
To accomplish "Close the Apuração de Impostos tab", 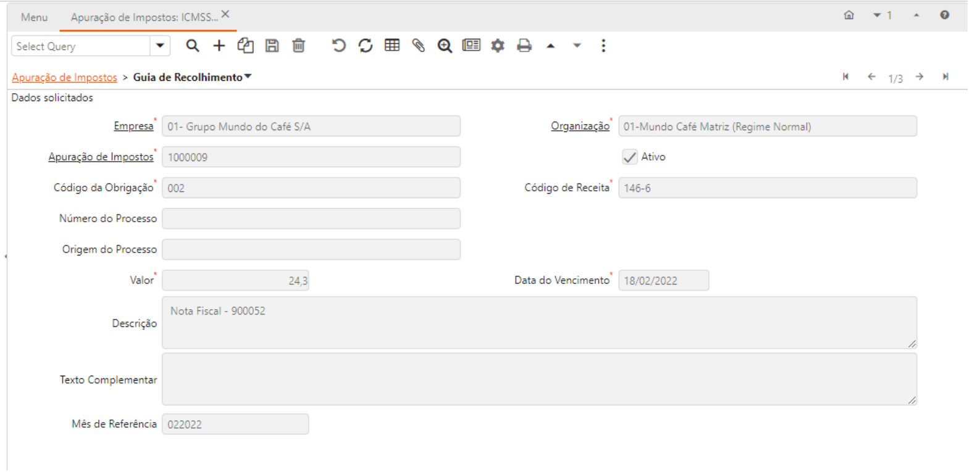I will (225, 14).
